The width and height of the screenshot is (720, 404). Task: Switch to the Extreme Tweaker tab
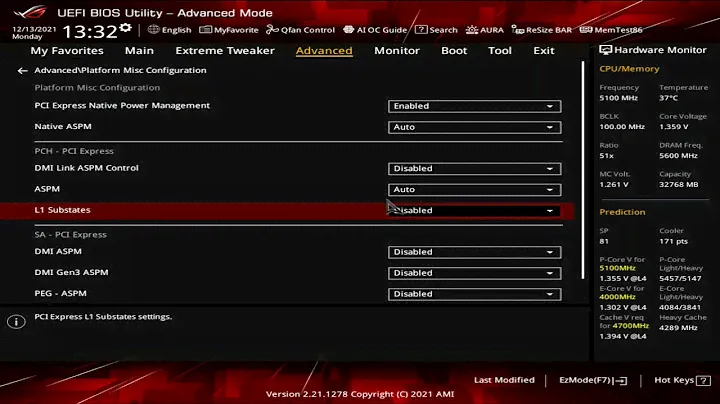[225, 50]
